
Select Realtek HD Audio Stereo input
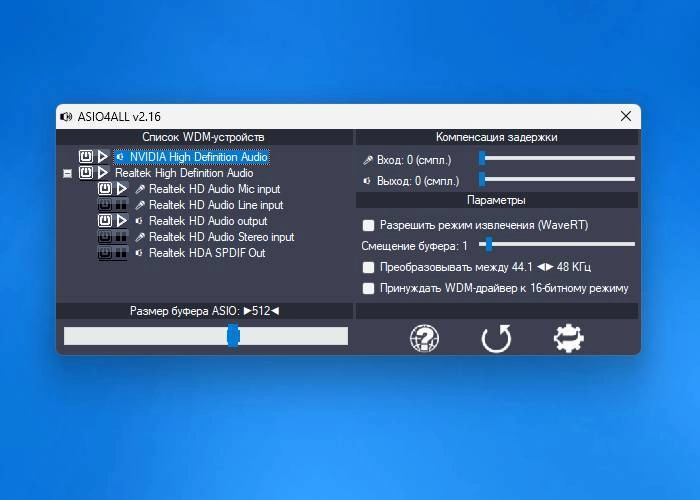(221, 238)
